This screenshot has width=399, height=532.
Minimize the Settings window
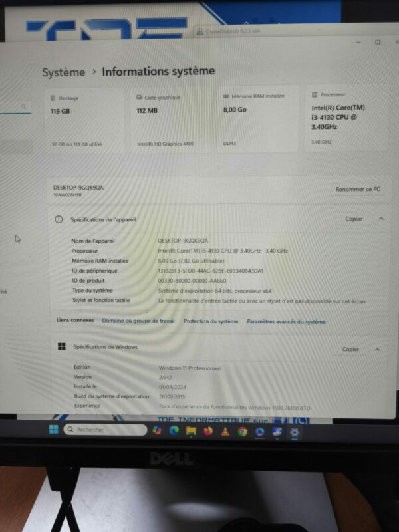[358, 42]
